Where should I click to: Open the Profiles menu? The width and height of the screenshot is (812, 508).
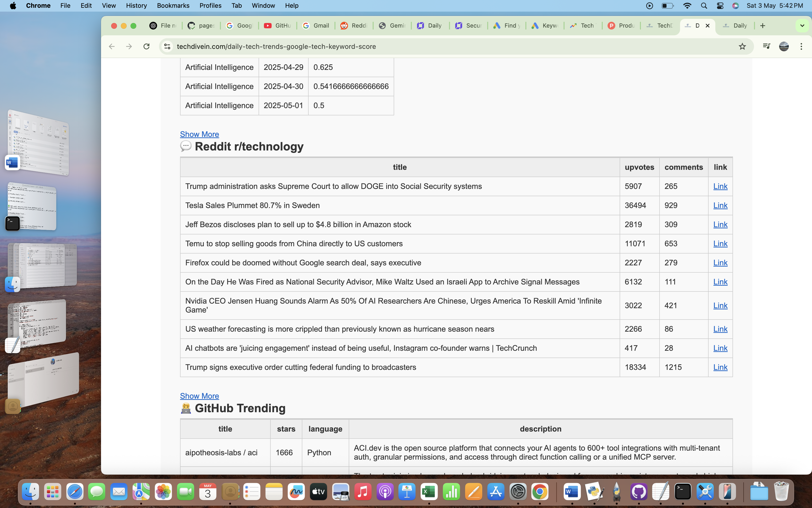210,6
